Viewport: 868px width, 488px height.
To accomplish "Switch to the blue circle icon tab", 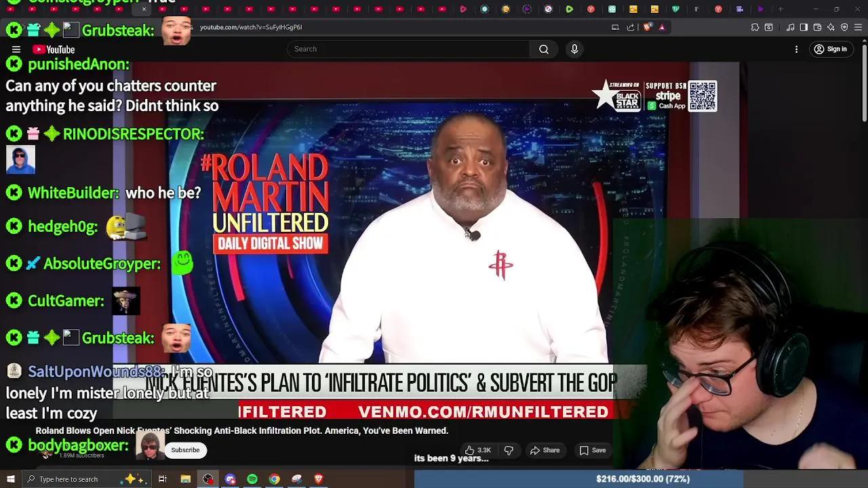I will point(484,9).
